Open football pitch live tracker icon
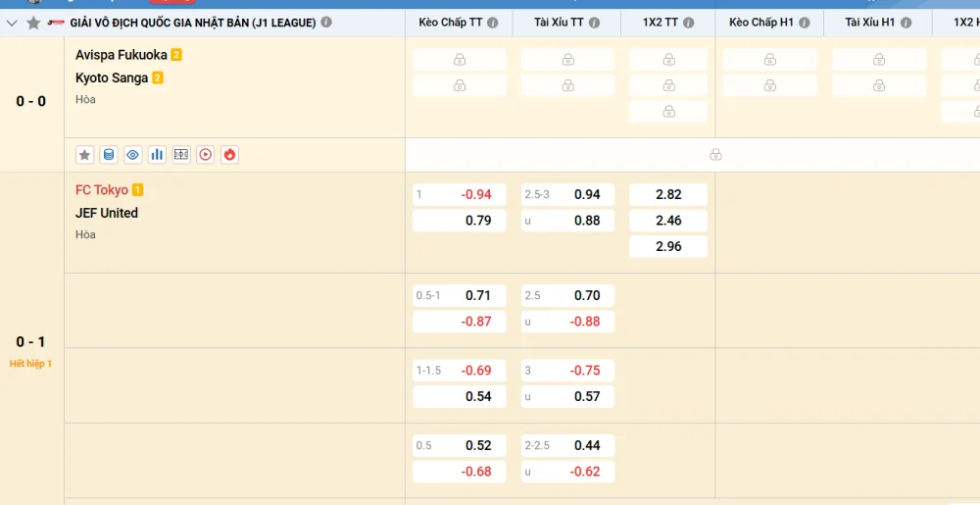 point(181,155)
